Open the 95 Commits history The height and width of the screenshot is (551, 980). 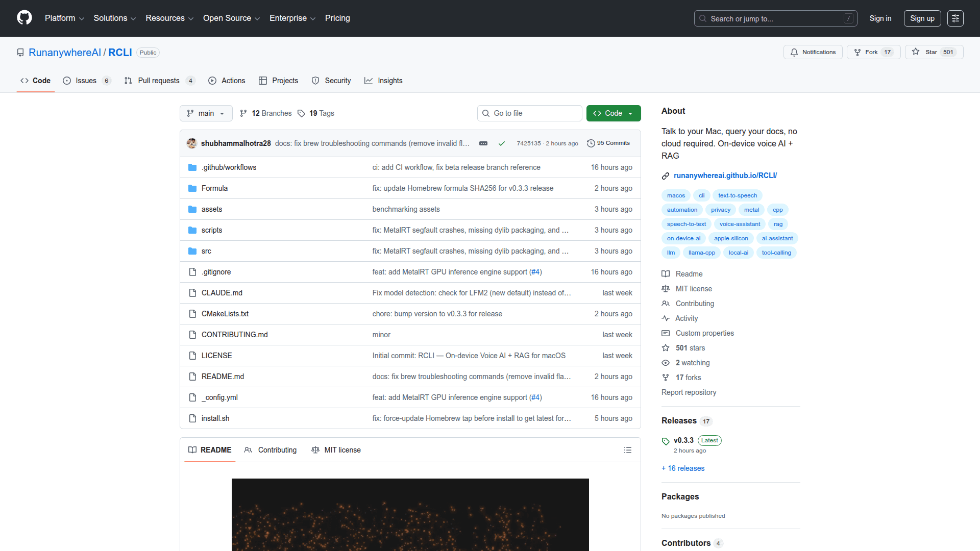pos(608,143)
